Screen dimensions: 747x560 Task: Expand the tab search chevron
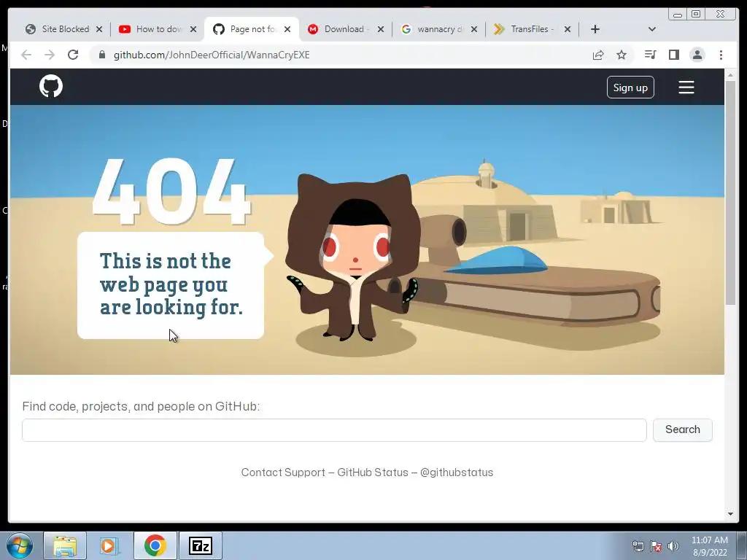(x=652, y=29)
